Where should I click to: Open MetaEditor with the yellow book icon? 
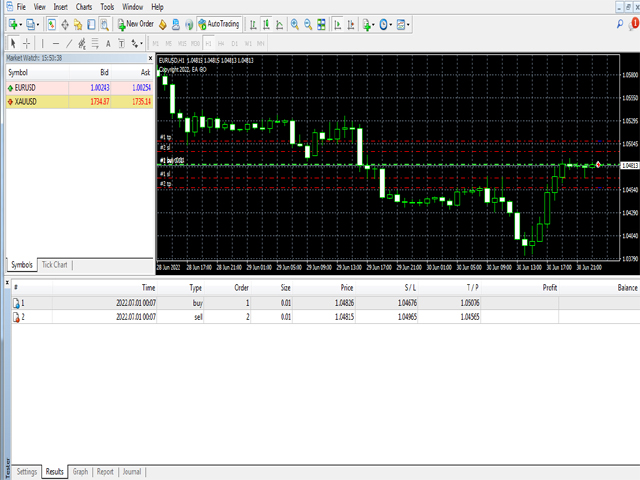[x=163, y=24]
